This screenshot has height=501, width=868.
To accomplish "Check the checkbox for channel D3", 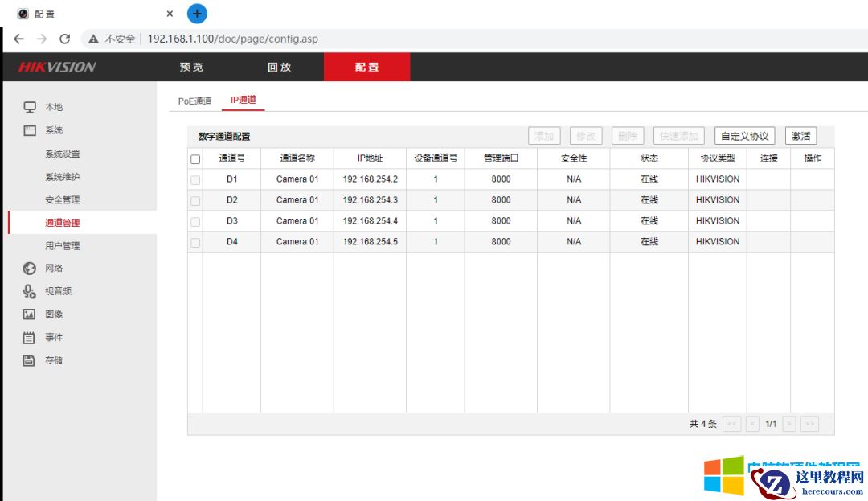I will [195, 220].
